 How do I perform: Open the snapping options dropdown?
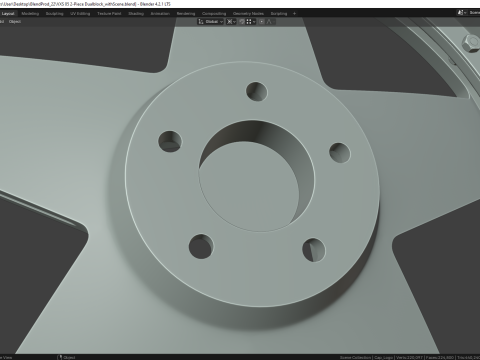(x=251, y=22)
